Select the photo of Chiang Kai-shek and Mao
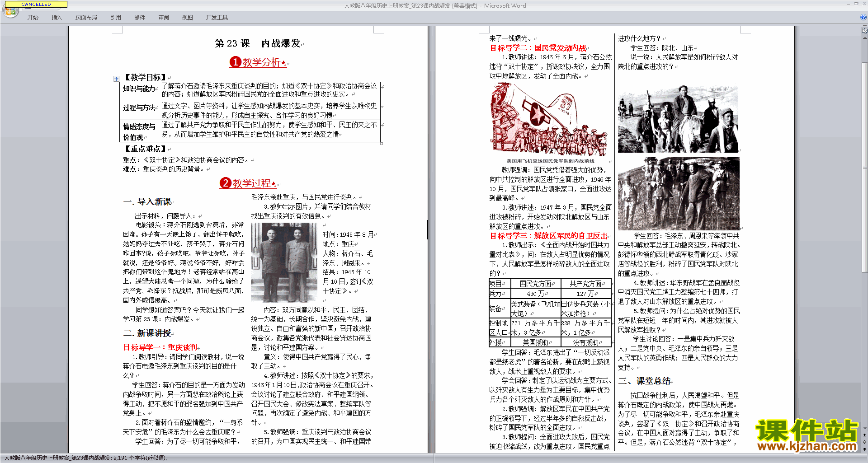Viewport: 868px width, 463px height. (284, 262)
